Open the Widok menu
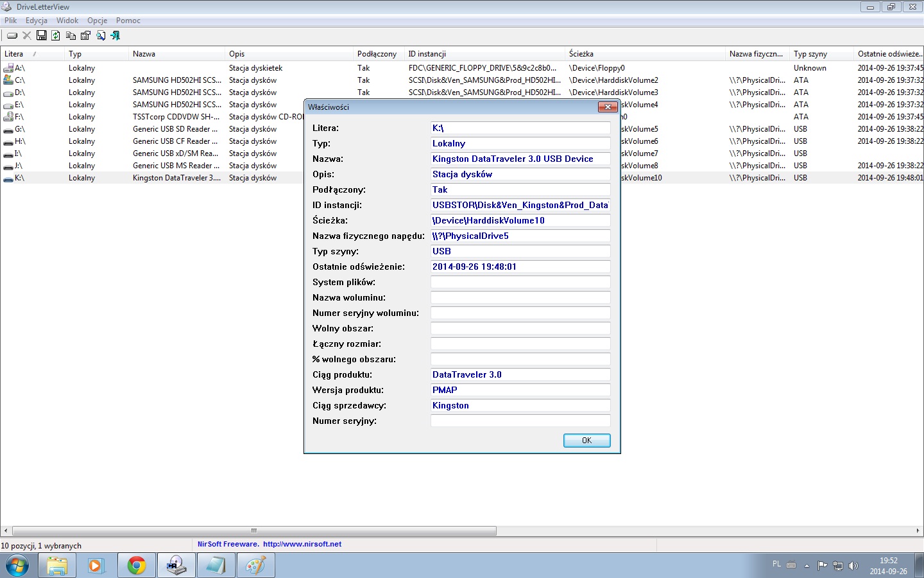The width and height of the screenshot is (924, 578). coord(67,21)
